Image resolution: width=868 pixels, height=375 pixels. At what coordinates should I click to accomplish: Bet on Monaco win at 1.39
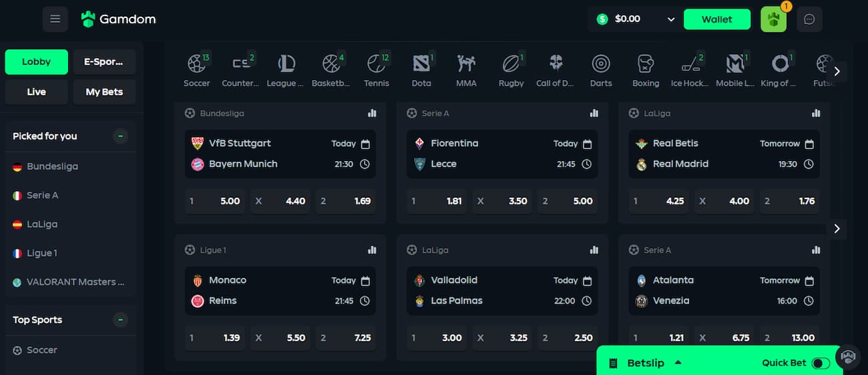pyautogui.click(x=215, y=338)
